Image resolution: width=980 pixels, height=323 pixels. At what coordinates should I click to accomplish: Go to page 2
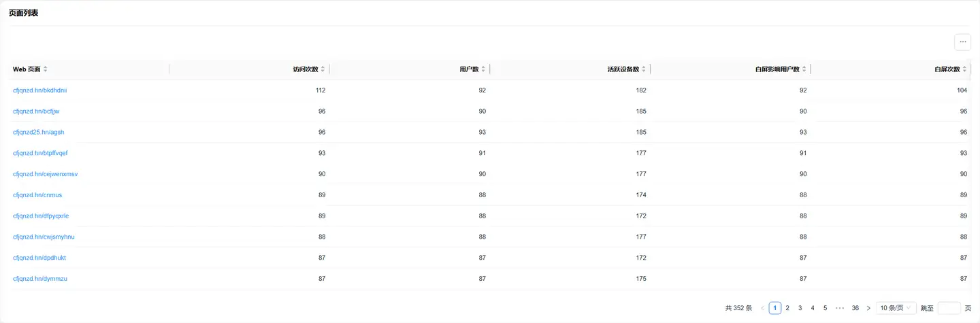[787, 308]
